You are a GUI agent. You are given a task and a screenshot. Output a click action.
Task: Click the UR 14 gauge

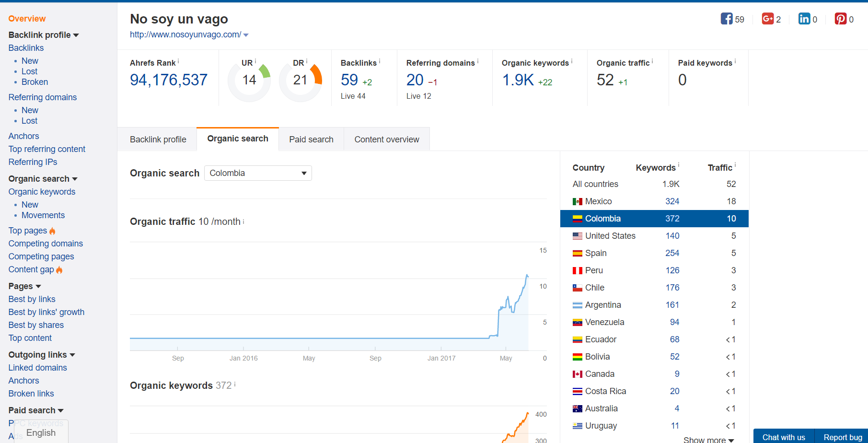click(x=249, y=80)
